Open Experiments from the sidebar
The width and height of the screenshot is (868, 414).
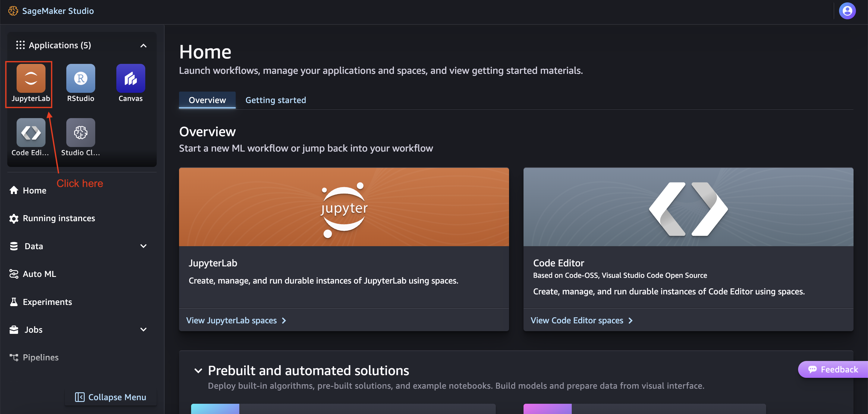point(47,302)
